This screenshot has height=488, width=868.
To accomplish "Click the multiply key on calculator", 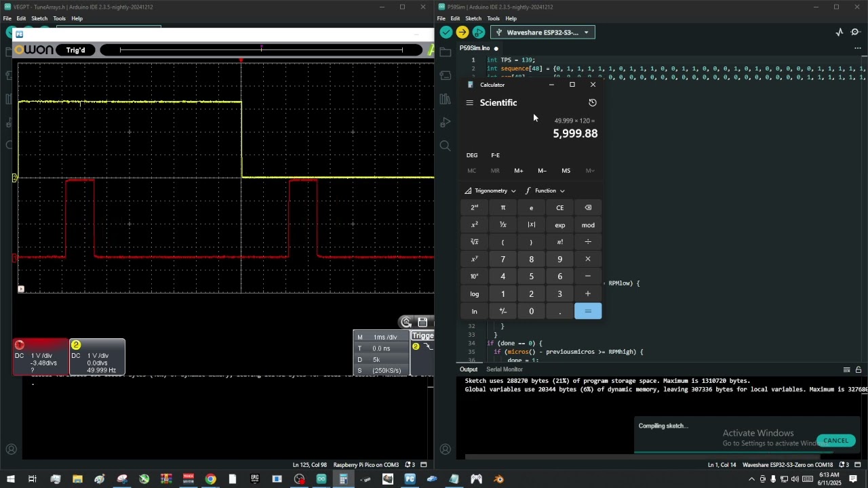I will click(x=588, y=259).
